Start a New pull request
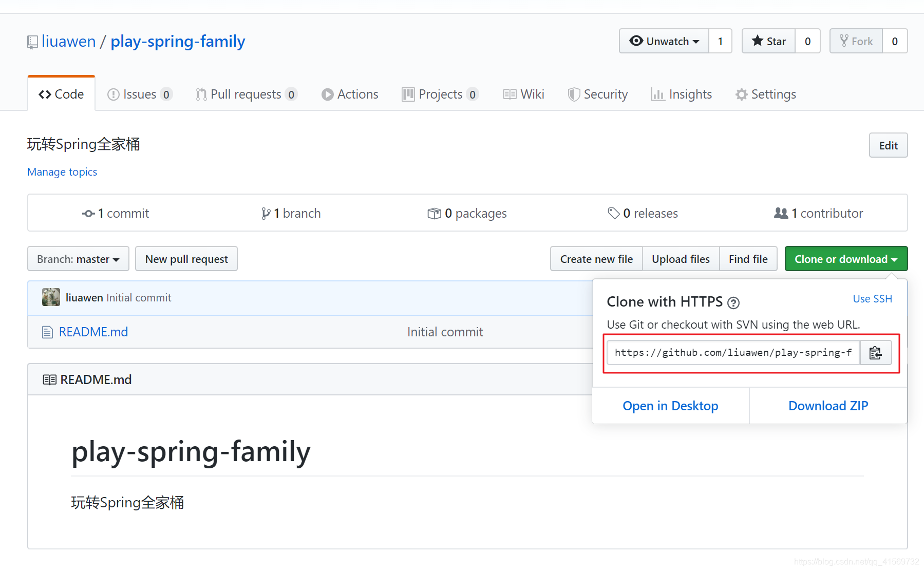 pyautogui.click(x=186, y=259)
